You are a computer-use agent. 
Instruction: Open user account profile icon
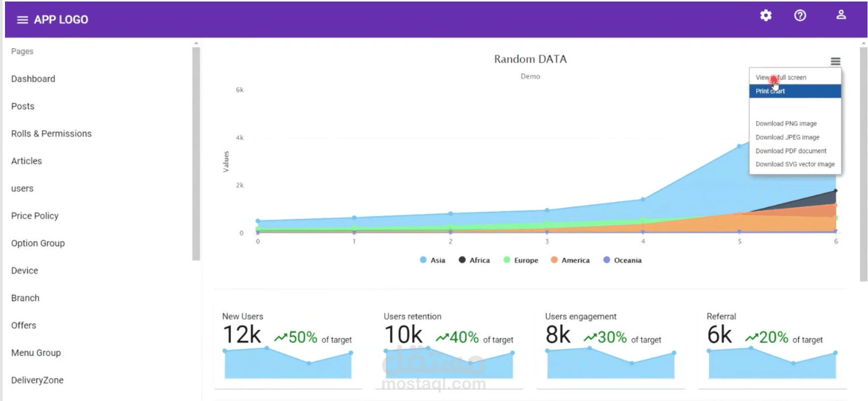pyautogui.click(x=841, y=15)
